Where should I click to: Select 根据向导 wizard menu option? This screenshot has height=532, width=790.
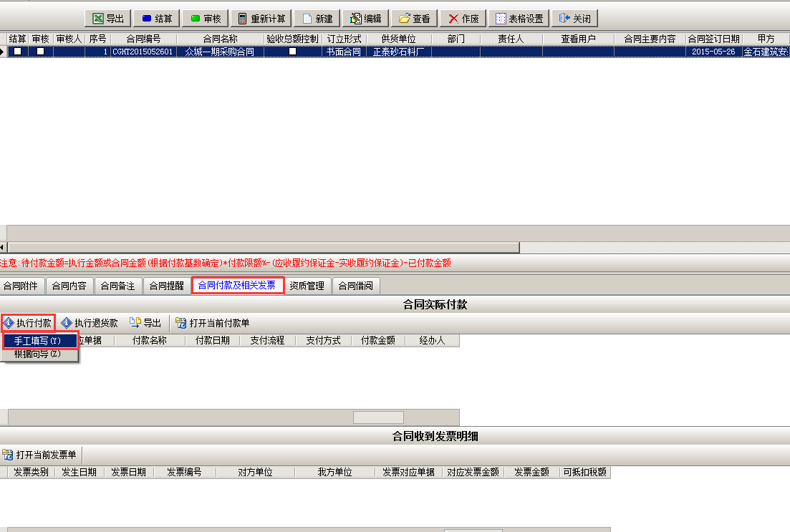click(38, 354)
